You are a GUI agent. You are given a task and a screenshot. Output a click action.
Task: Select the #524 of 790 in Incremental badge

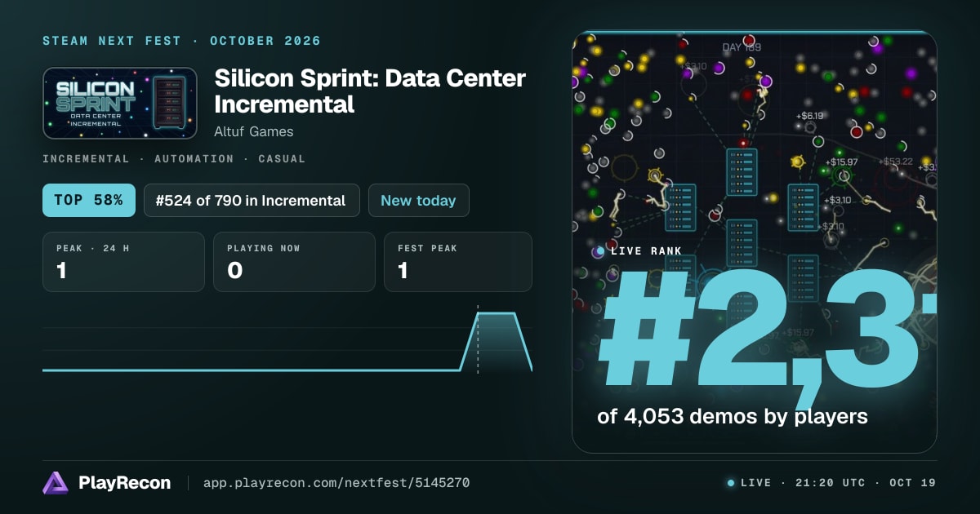(x=252, y=200)
